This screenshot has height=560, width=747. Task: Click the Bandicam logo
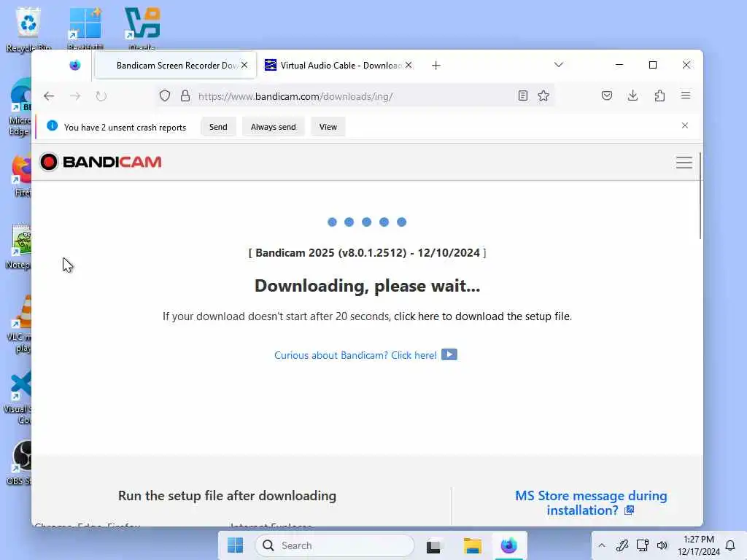coord(100,162)
